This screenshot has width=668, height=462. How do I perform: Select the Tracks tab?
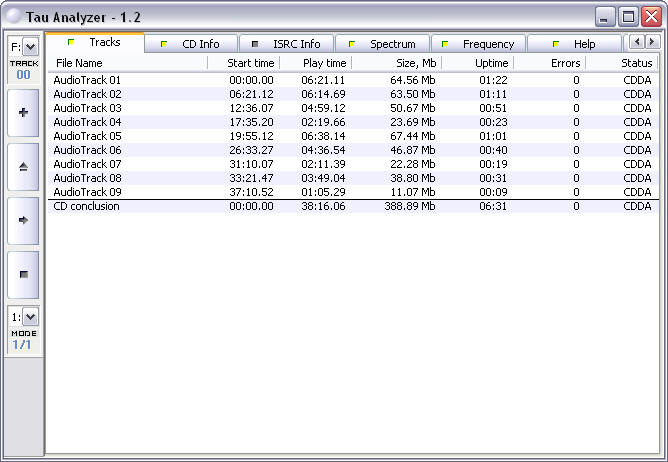96,43
